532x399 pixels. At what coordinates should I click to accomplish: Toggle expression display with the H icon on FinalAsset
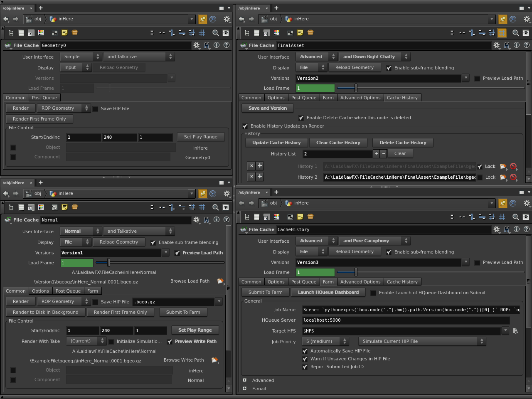coord(507,45)
